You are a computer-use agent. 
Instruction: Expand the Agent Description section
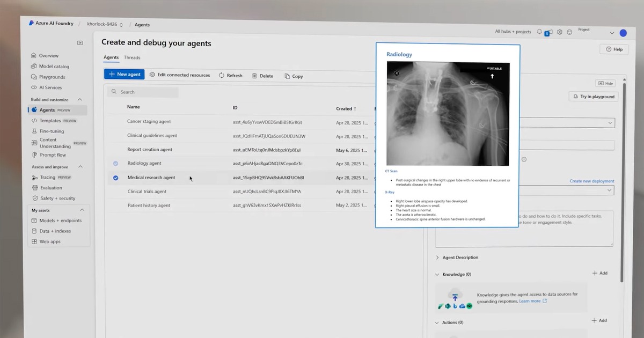pyautogui.click(x=437, y=258)
